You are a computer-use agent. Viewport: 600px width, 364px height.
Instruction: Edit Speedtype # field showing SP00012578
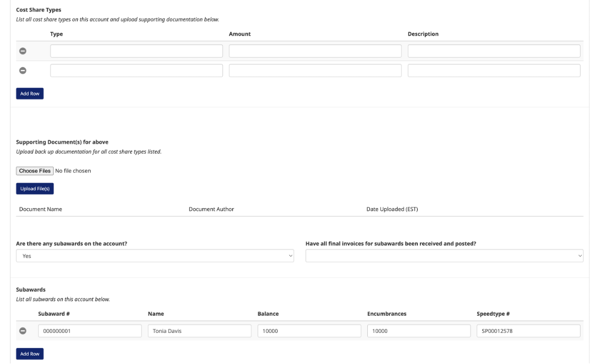pos(528,331)
